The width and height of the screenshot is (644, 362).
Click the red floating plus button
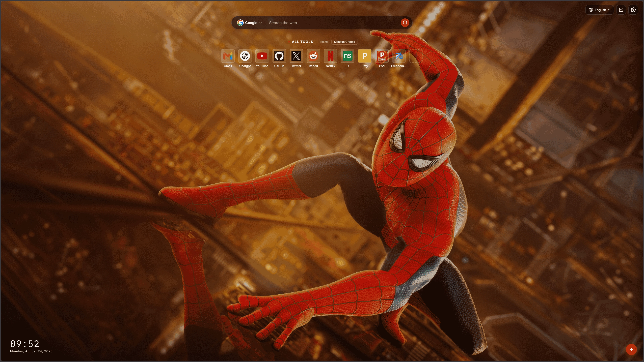point(631,349)
